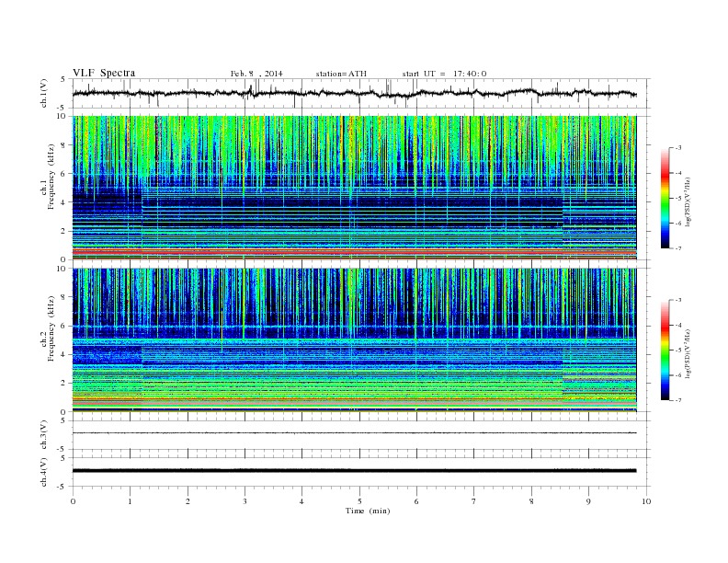
Task: Click the "4" kHz tick on the ch.1 axis
Action: click(x=63, y=202)
